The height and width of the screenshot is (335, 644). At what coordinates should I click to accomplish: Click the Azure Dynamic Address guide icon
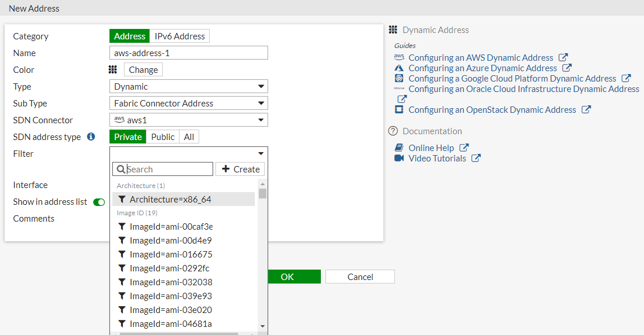(x=399, y=68)
